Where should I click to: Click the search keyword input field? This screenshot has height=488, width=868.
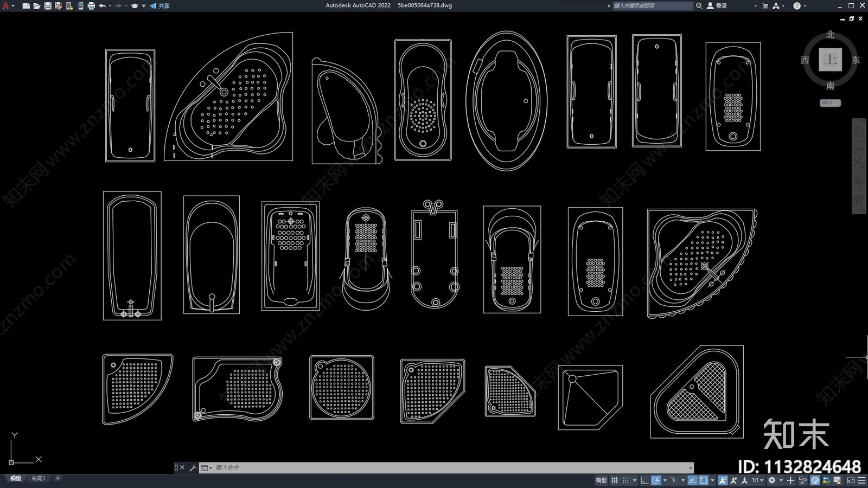click(x=653, y=5)
